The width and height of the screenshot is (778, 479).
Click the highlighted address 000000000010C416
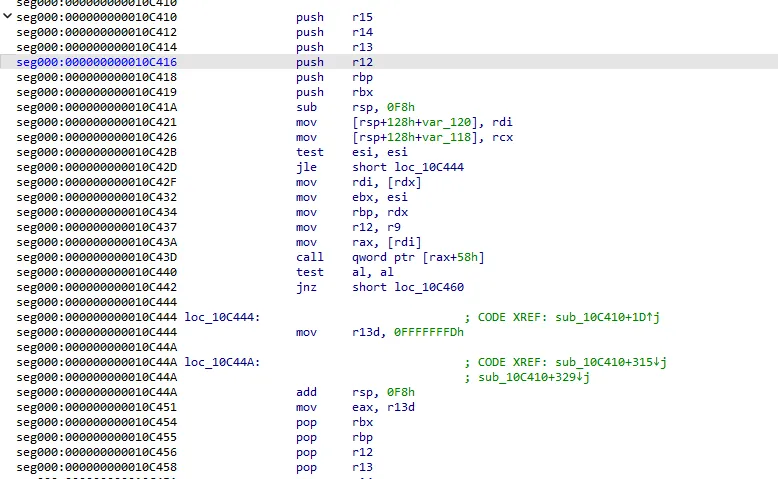click(96, 62)
